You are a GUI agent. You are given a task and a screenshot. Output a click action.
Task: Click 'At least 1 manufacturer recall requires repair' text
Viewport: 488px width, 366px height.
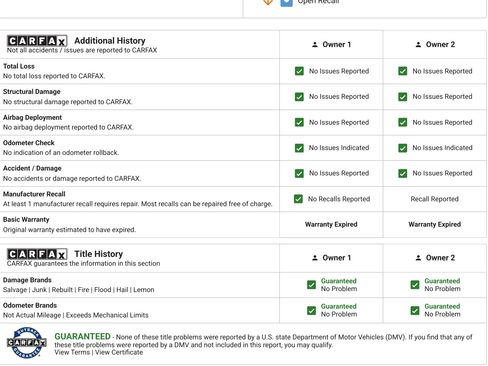point(138,204)
